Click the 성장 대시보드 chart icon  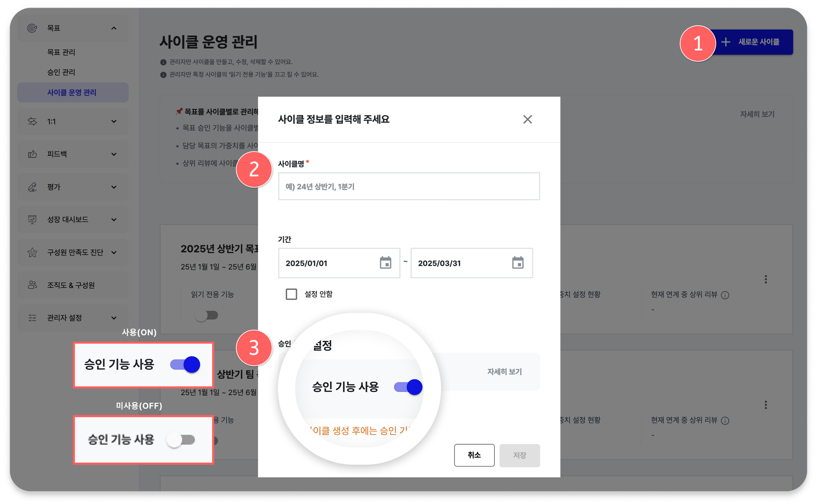pyautogui.click(x=32, y=219)
